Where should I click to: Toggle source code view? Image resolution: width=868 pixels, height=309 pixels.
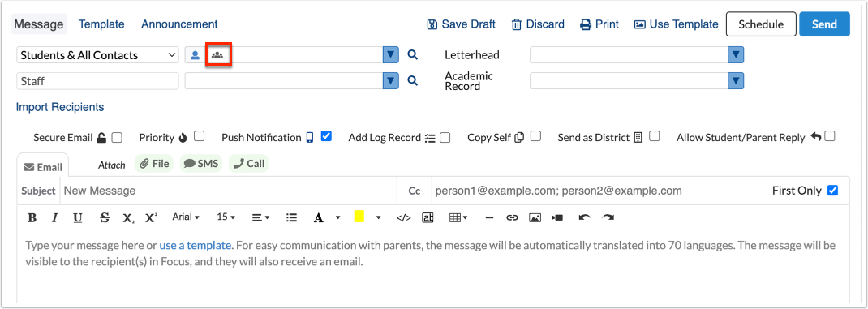coord(404,217)
